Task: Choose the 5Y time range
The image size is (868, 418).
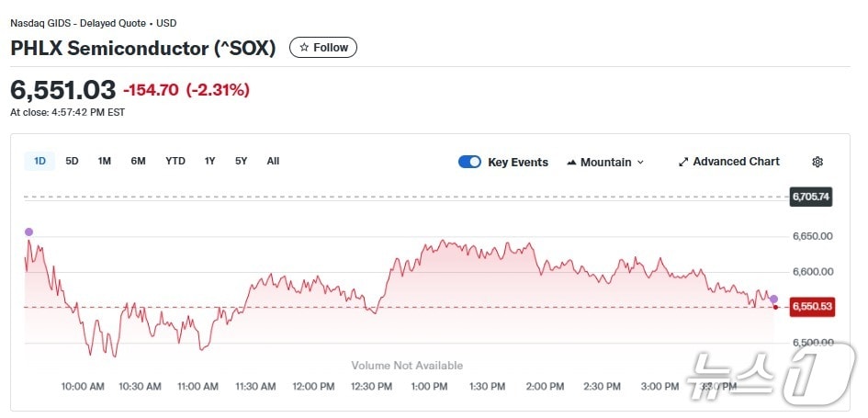Action: pos(241,161)
